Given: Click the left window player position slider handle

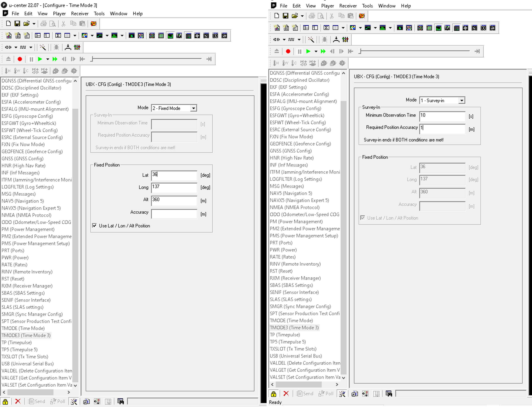Looking at the screenshot, I should 92,59.
